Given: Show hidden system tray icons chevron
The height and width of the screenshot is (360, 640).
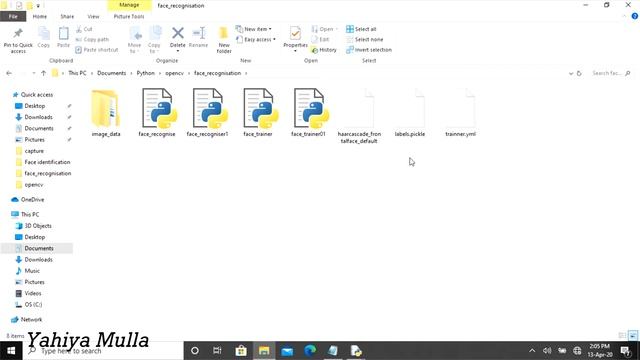Looking at the screenshot, I should [532, 351].
